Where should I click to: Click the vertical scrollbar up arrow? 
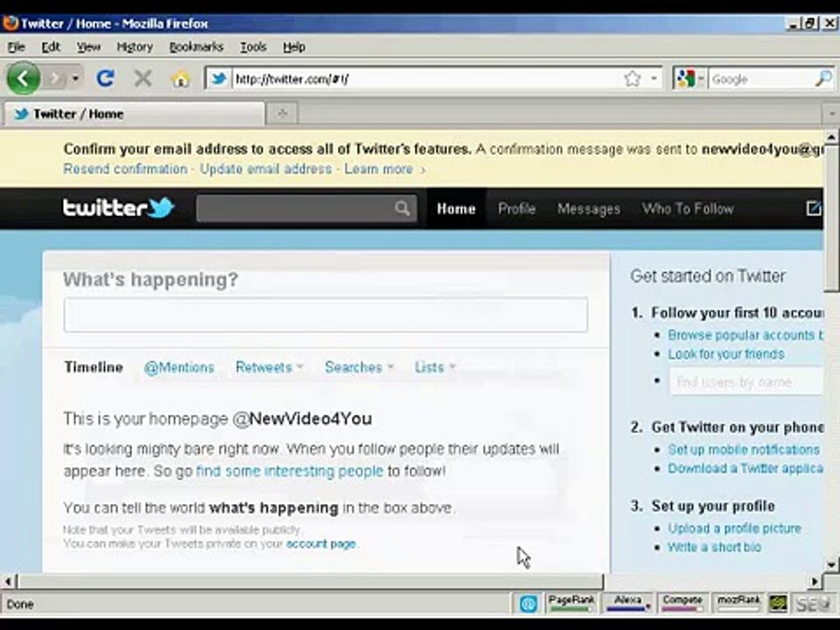[831, 137]
